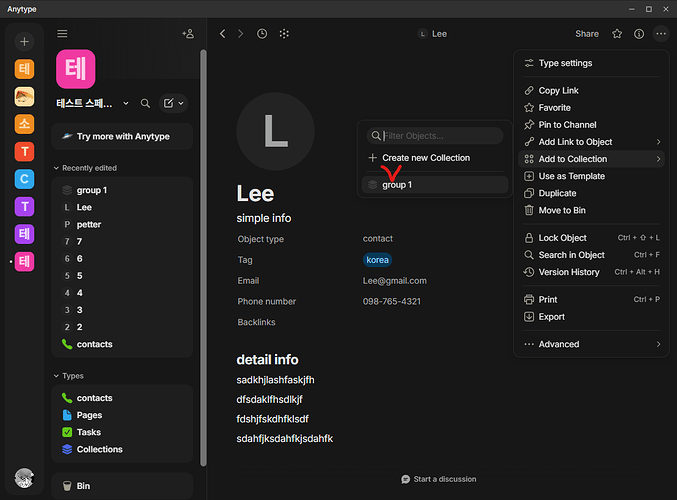The width and height of the screenshot is (677, 500).
Task: Open the new object type dropdown chevron
Action: coord(181,103)
